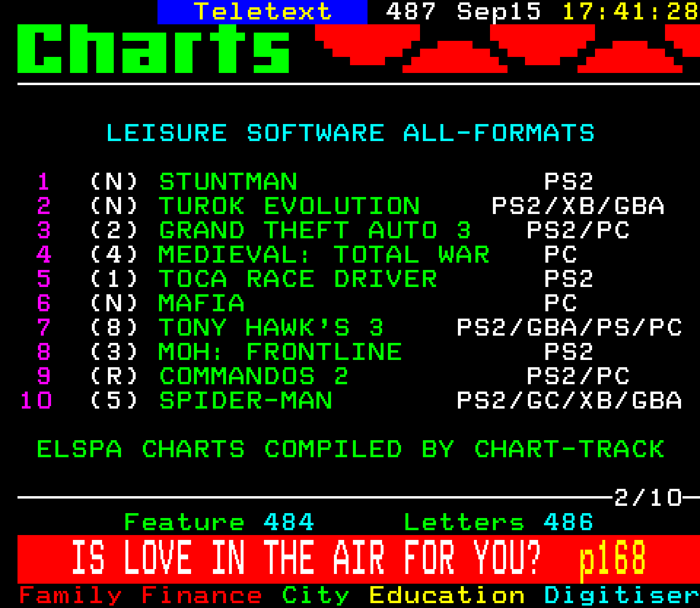Click the large green Charts title

pos(154,49)
